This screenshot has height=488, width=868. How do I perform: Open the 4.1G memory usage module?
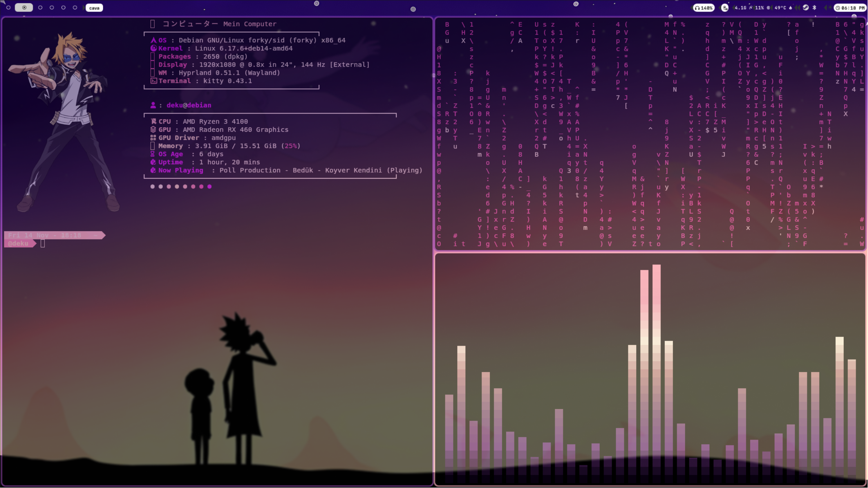741,8
